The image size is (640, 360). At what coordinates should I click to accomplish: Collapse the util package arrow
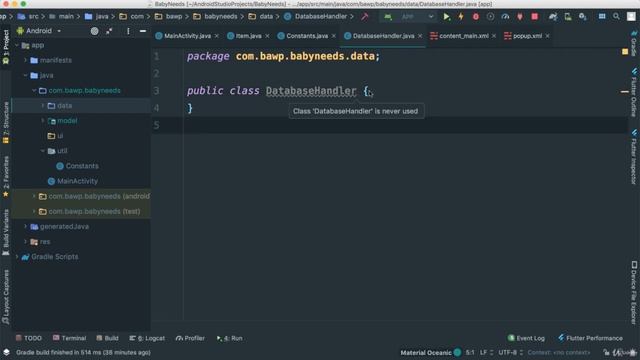42,151
